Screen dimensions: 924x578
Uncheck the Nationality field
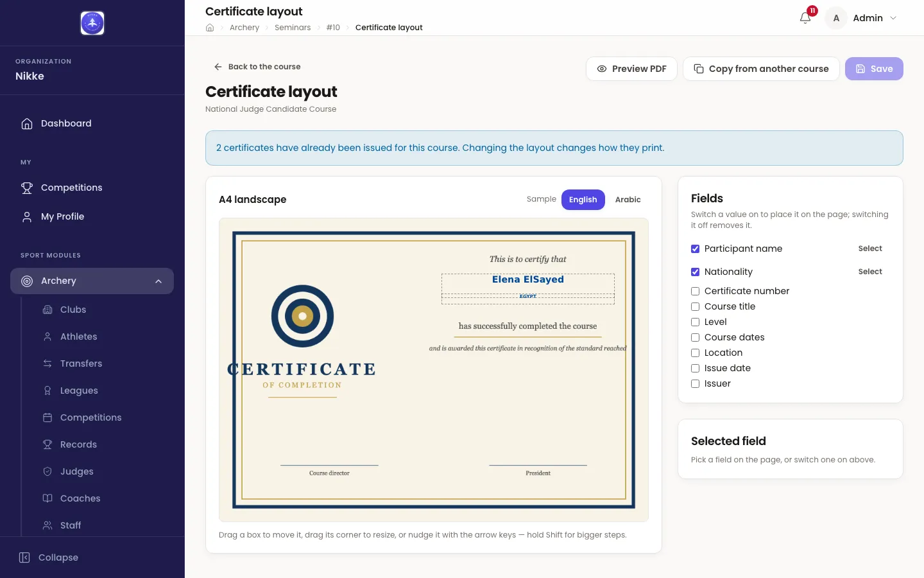click(695, 272)
